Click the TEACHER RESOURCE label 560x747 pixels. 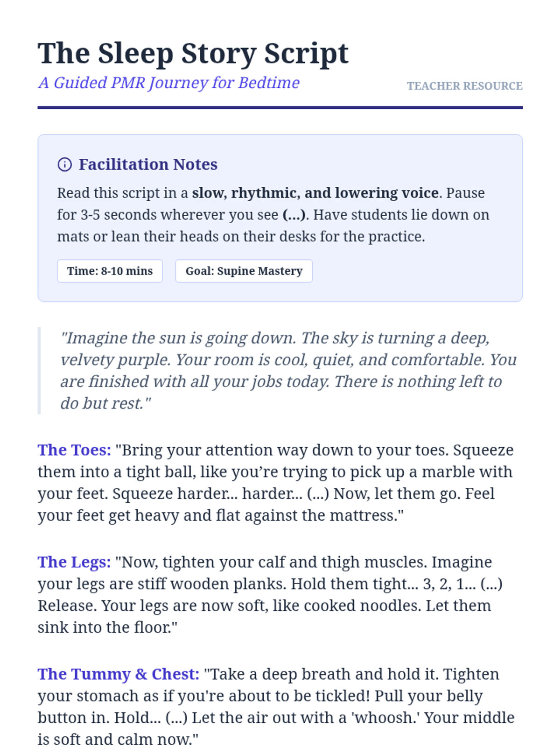click(x=464, y=86)
